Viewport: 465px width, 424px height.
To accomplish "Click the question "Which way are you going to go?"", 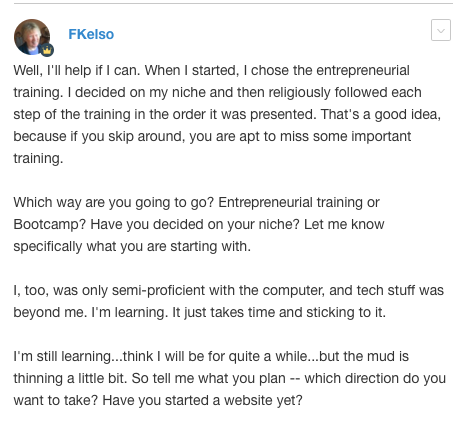I will pos(113,202).
